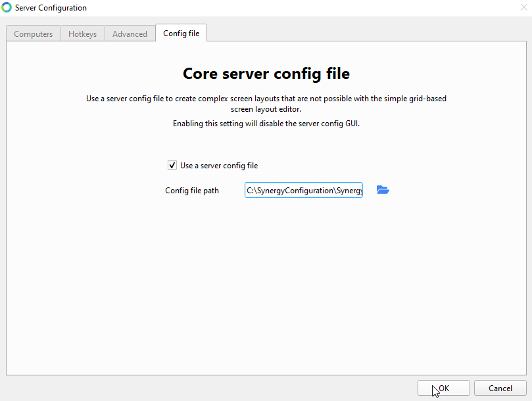The image size is (532, 401).
Task: Uncheck the Use a server config file checkbox
Action: pos(172,165)
